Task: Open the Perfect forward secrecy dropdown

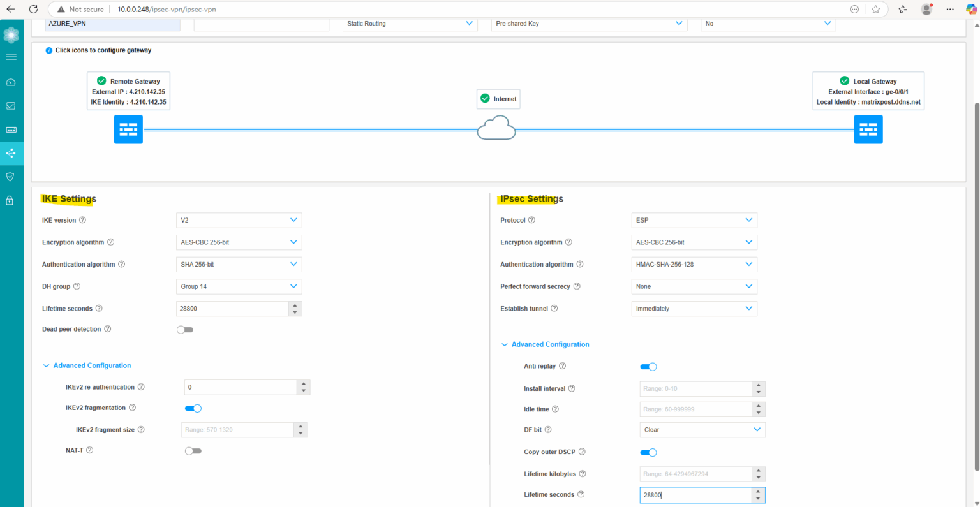Action: [x=694, y=286]
